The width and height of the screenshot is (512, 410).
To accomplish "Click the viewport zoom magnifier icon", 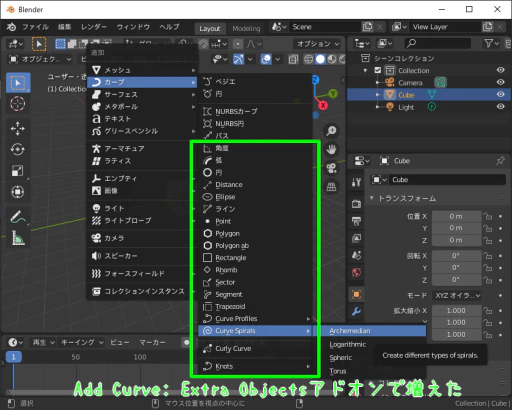I will (331, 130).
